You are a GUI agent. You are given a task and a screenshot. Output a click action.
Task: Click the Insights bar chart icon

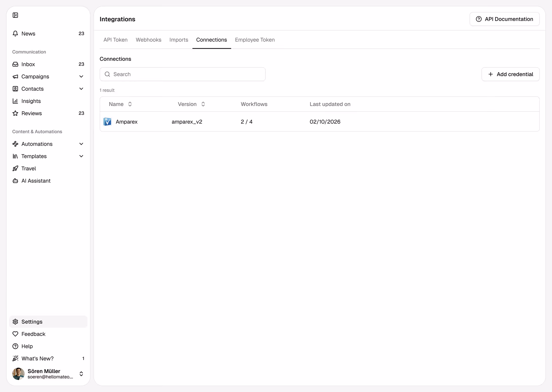coord(15,101)
